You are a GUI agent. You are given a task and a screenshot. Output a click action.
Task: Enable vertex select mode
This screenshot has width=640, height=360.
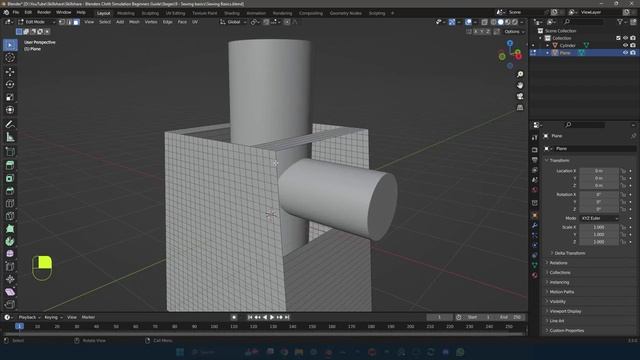tap(62, 22)
